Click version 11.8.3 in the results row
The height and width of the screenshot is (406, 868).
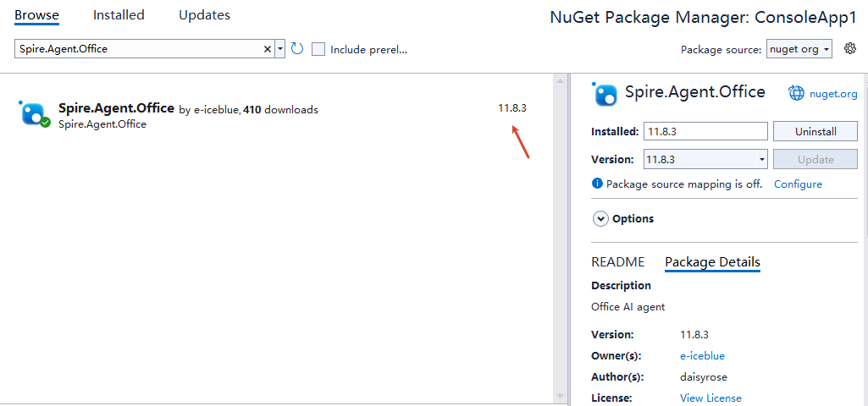pos(512,108)
